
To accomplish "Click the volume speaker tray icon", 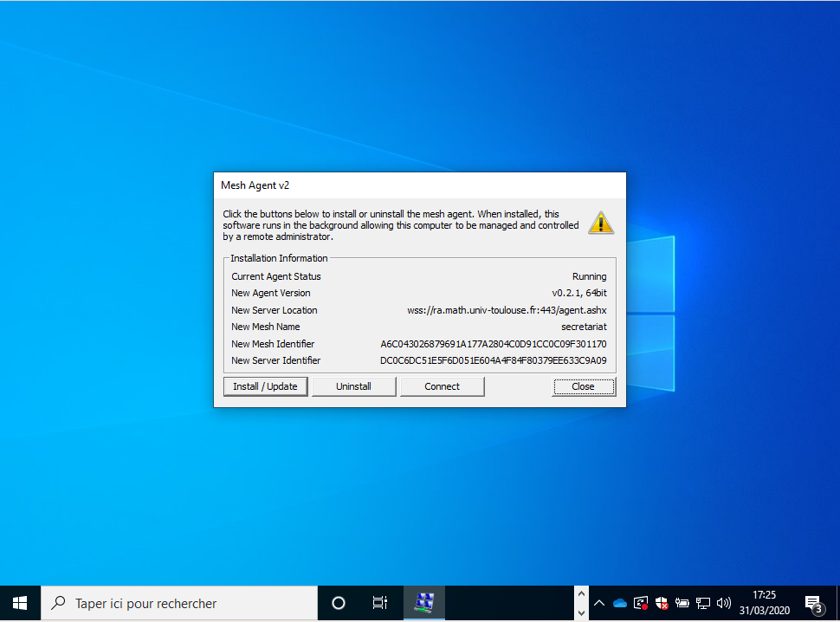I will tap(724, 603).
